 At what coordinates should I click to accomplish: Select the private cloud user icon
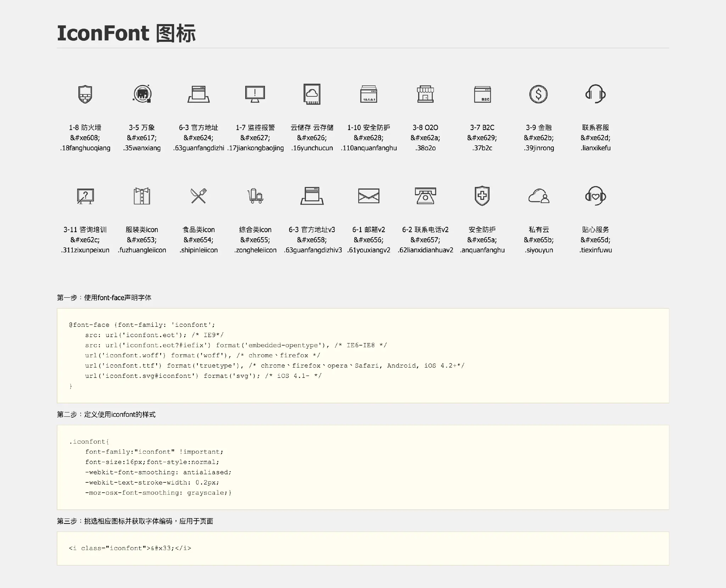point(538,196)
